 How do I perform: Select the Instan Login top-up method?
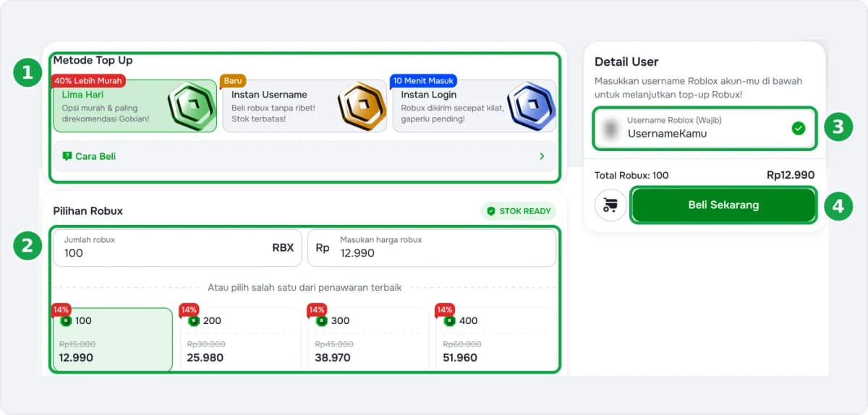[475, 106]
